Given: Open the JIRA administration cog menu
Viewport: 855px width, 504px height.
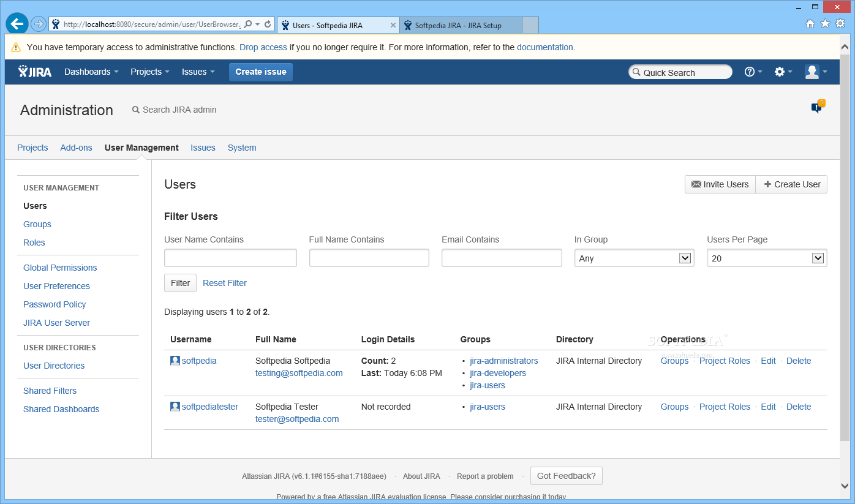Looking at the screenshot, I should point(783,72).
